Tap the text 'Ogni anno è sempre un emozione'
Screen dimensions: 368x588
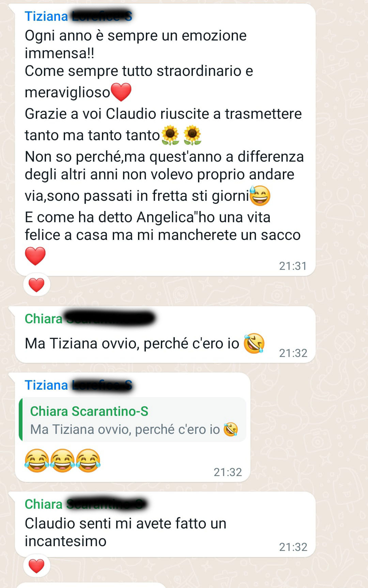click(136, 35)
